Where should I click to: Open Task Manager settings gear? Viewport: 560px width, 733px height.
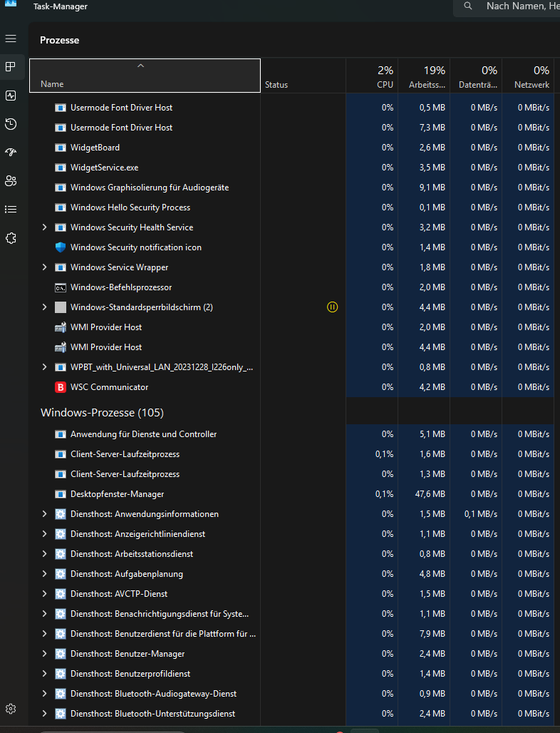pyautogui.click(x=11, y=709)
